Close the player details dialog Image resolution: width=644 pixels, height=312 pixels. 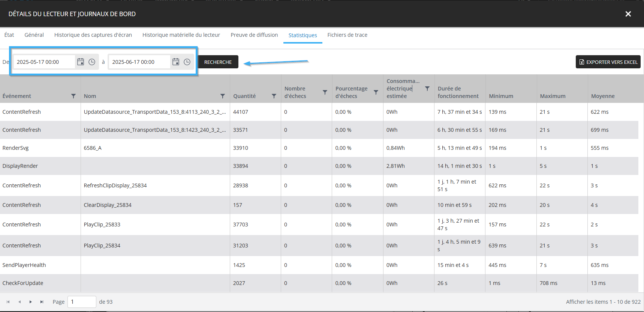[628, 14]
